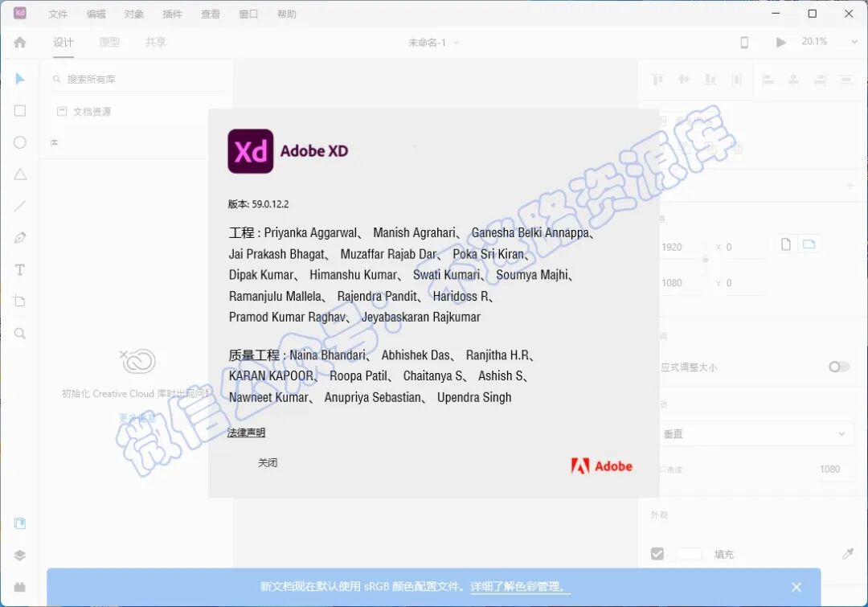This screenshot has height=607, width=868.
Task: Click the height field showing 1080
Action: pyautogui.click(x=682, y=283)
